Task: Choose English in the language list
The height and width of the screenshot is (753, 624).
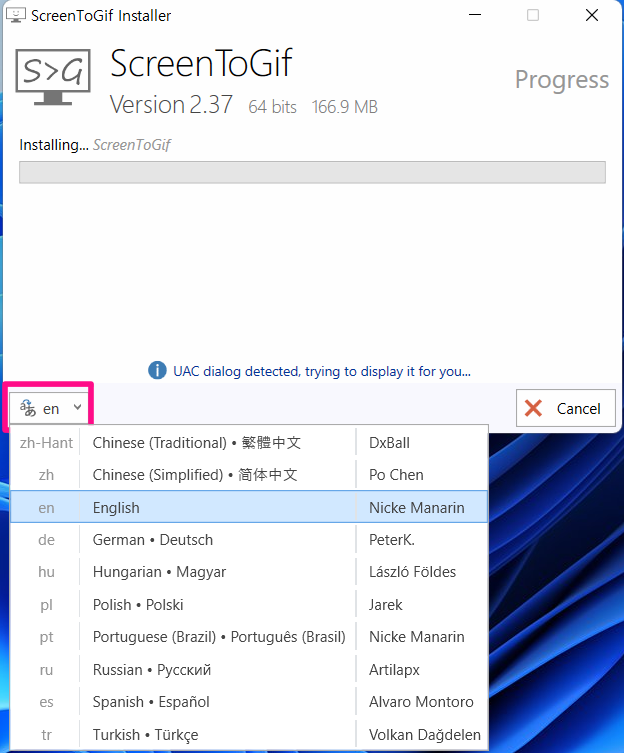Action: coord(249,507)
